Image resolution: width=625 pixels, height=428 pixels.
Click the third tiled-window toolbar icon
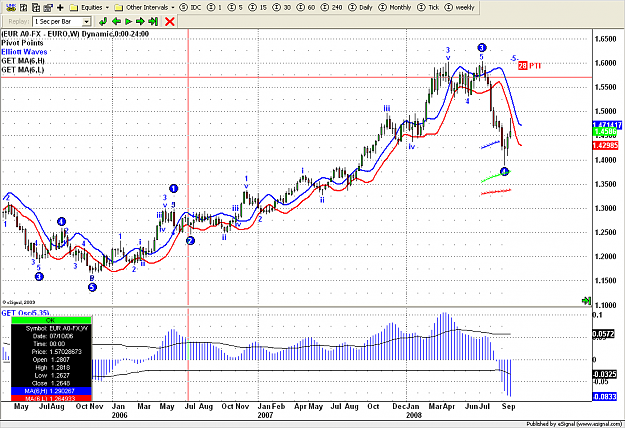[x=36, y=7]
